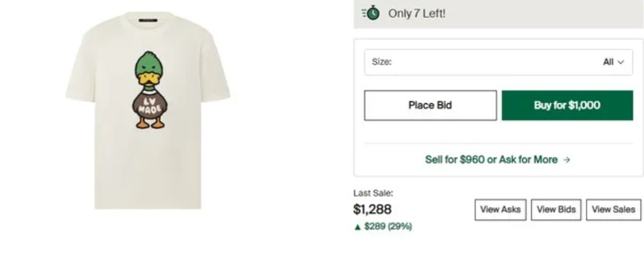Expand the All size chevron
The image size is (644, 254).
(x=621, y=62)
